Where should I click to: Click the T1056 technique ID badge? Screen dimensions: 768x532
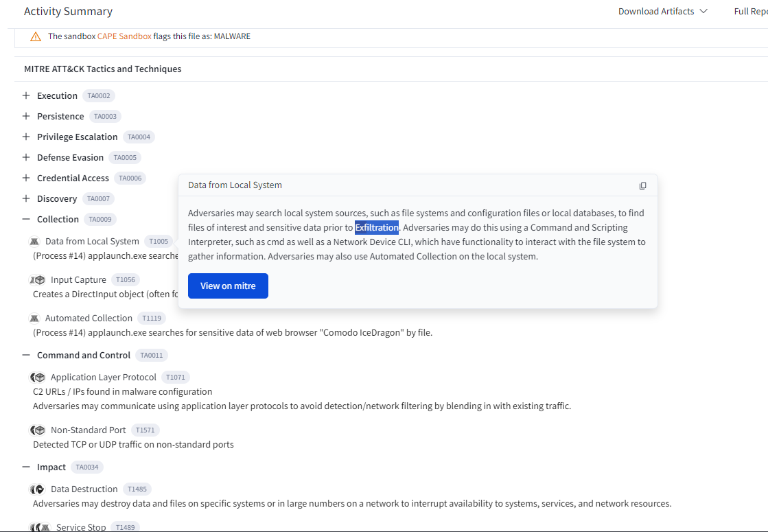pyautogui.click(x=126, y=279)
